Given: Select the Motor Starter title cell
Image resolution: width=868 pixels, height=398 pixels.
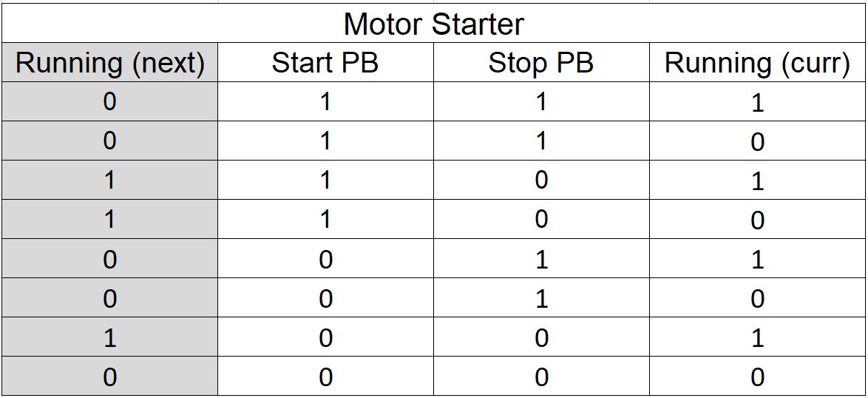Looking at the screenshot, I should tap(434, 24).
